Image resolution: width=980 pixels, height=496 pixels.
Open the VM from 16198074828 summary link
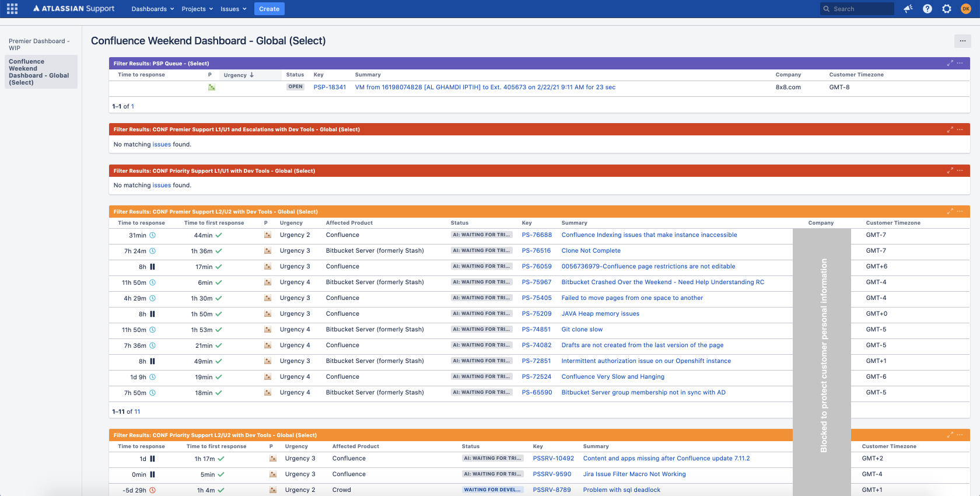[485, 87]
